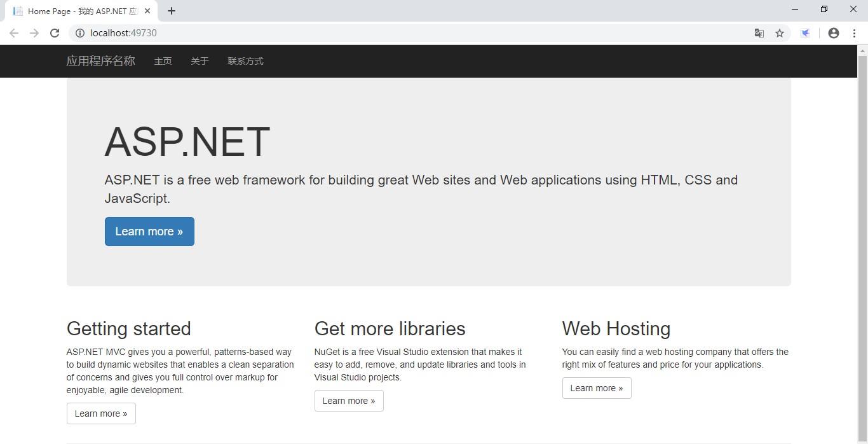Click the blue bird extension icon
This screenshot has height=444, width=868.
coord(805,33)
